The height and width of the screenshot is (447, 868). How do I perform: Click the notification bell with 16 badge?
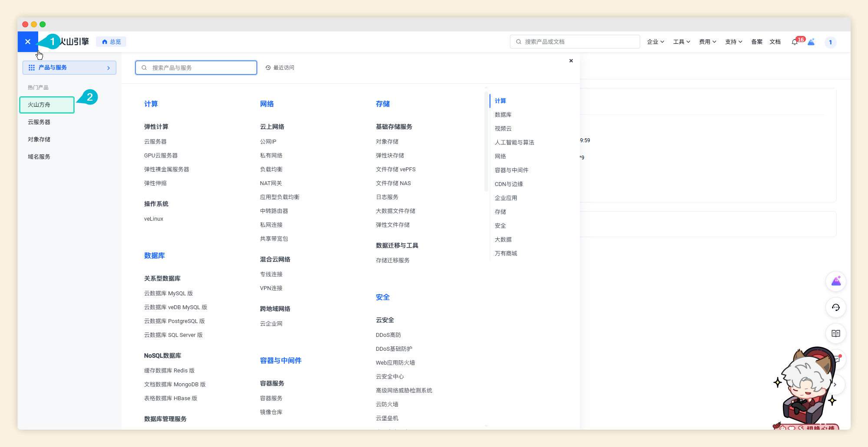(x=795, y=42)
